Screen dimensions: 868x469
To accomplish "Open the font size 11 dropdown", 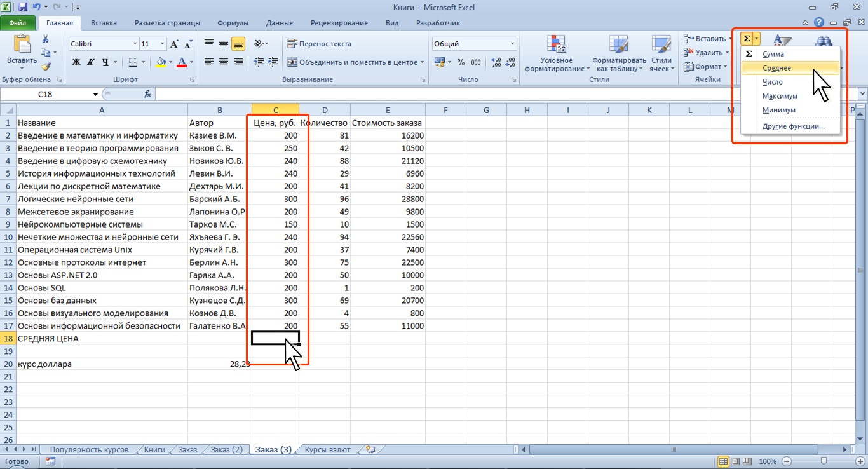I will pos(163,44).
